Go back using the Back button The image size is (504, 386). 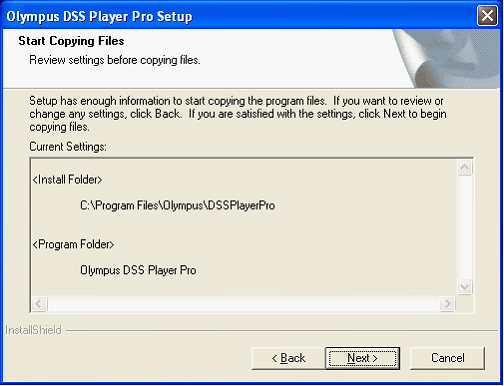(288, 358)
